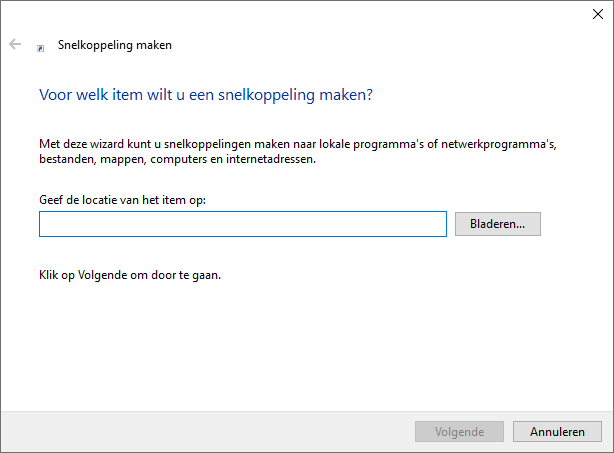This screenshot has width=614, height=453.
Task: Focus the item location text box
Action: coord(243,224)
